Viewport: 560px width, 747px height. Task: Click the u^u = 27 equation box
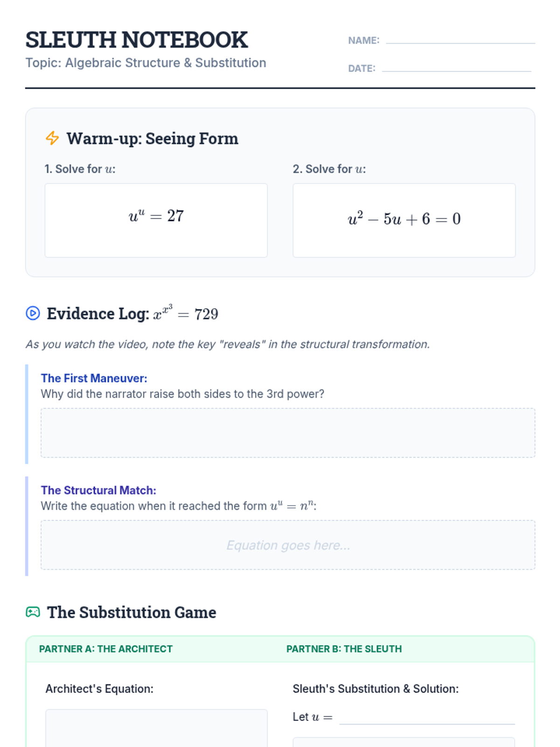156,220
